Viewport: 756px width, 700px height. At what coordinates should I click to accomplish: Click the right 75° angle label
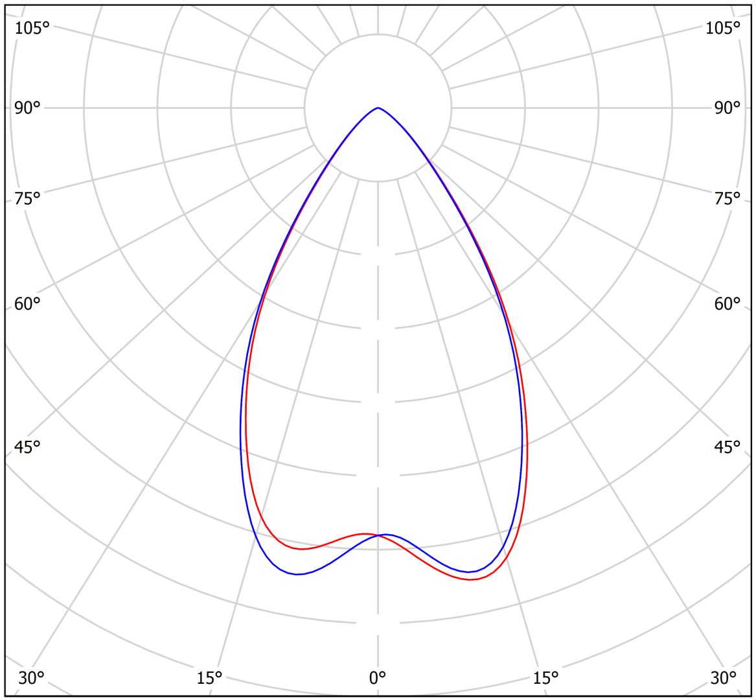pyautogui.click(x=727, y=198)
